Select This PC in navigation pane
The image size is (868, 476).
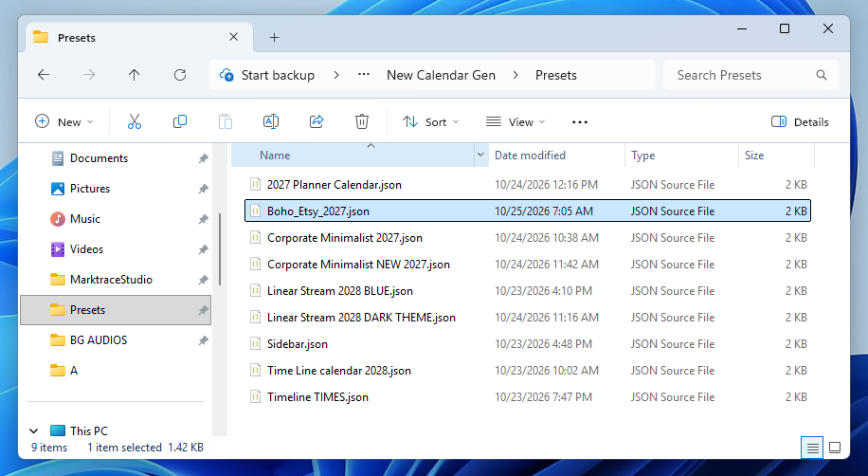[88, 431]
